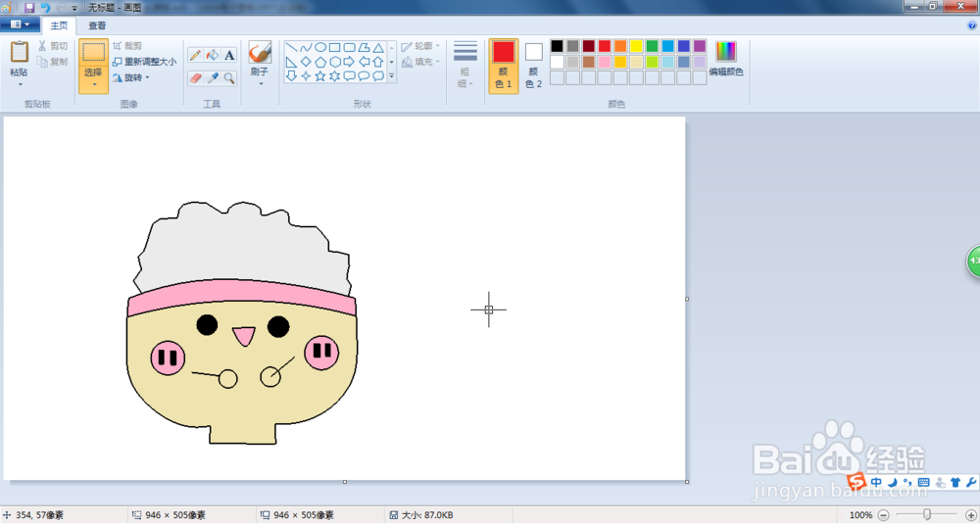This screenshot has width=980, height=524.
Task: Pick the purple color swatch
Action: point(700,46)
